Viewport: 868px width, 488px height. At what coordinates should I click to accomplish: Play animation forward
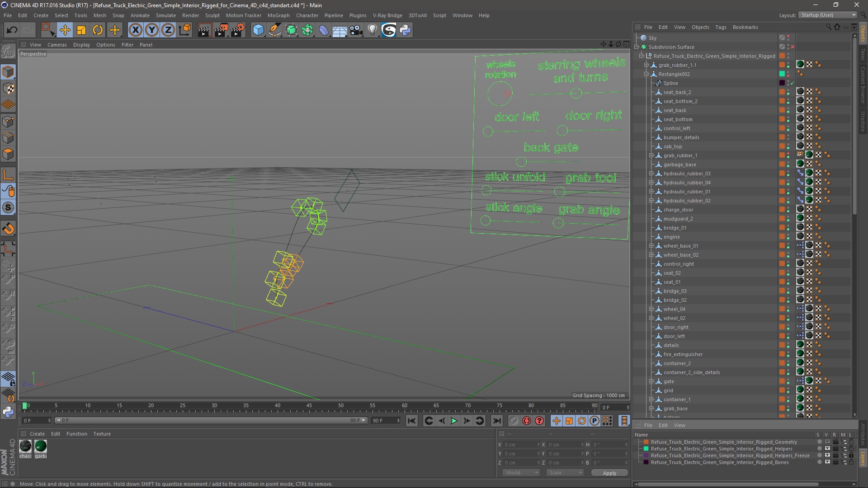[x=454, y=421]
